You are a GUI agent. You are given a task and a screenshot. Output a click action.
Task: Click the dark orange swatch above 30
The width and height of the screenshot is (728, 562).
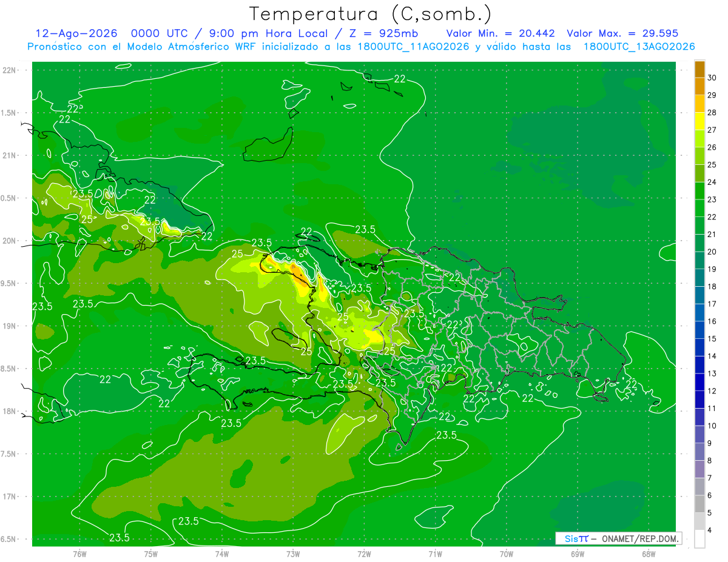[x=699, y=70]
